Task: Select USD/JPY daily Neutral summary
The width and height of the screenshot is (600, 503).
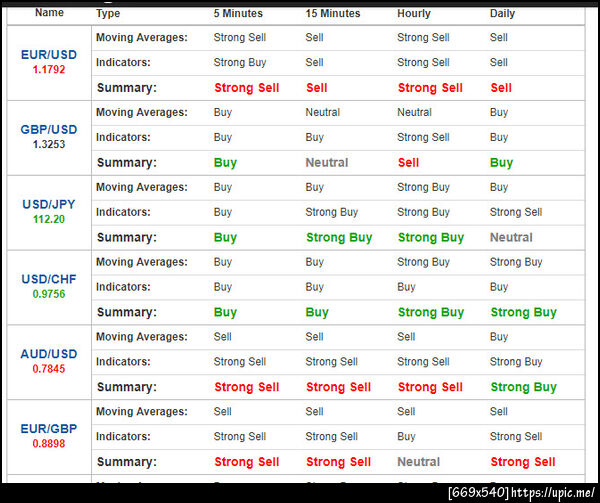Action: [511, 238]
